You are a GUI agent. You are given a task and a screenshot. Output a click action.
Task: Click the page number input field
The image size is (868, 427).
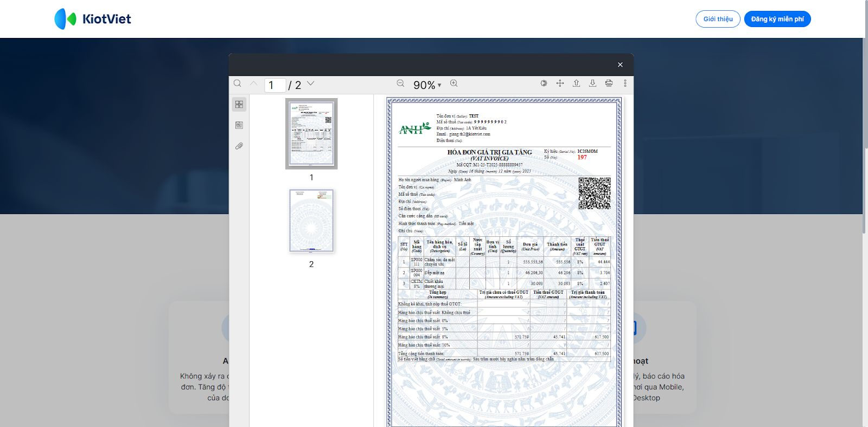pos(275,85)
